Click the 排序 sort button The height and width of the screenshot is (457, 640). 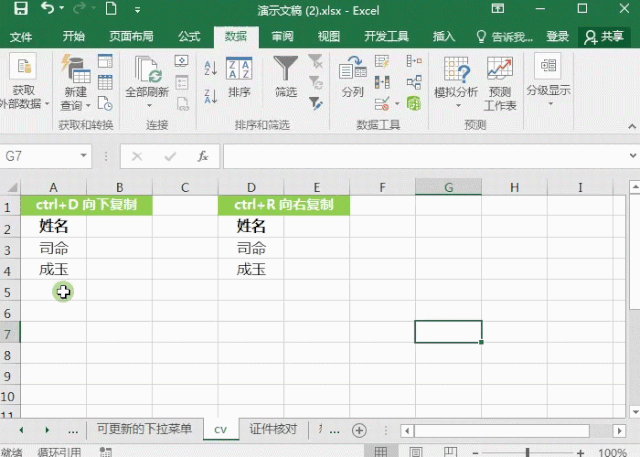[239, 78]
